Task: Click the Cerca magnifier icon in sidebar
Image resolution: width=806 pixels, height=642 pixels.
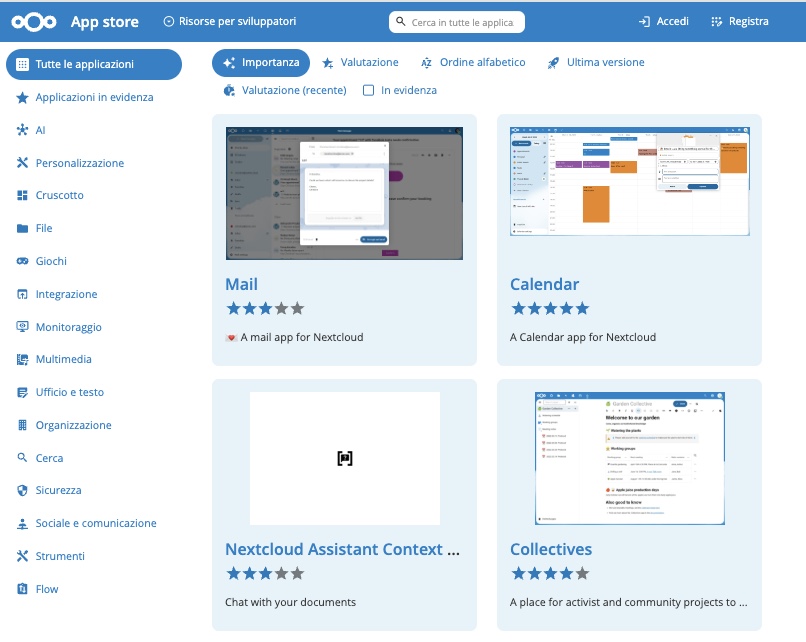Action: point(22,457)
